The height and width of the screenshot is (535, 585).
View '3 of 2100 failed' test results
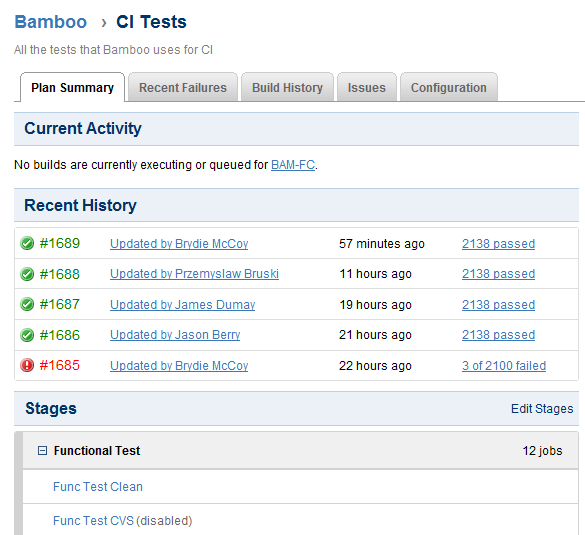click(504, 366)
